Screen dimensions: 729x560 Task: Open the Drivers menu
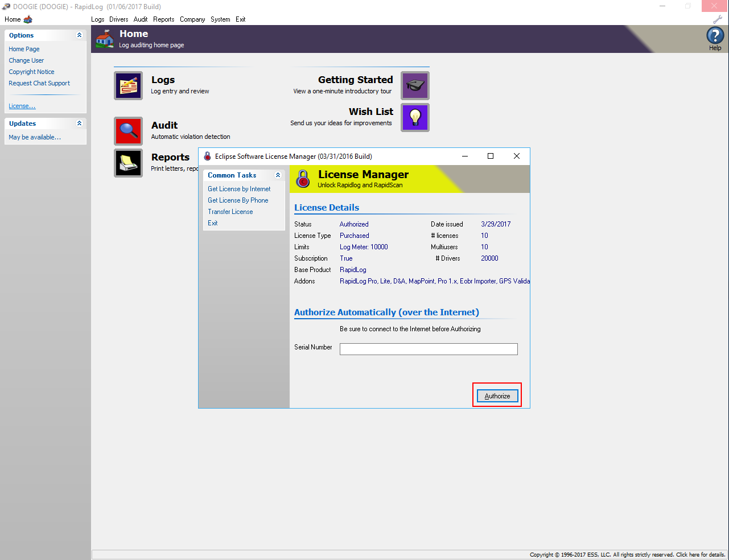[x=118, y=19]
